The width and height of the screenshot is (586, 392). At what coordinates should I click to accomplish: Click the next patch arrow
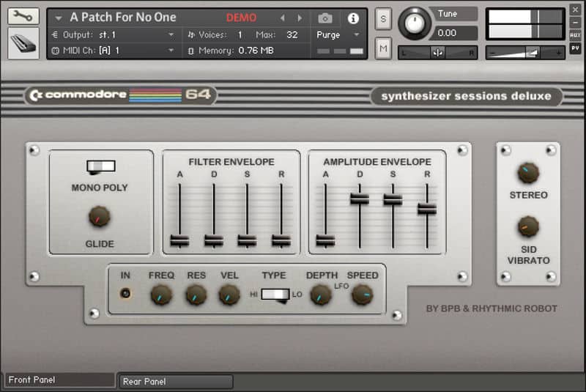pos(299,18)
